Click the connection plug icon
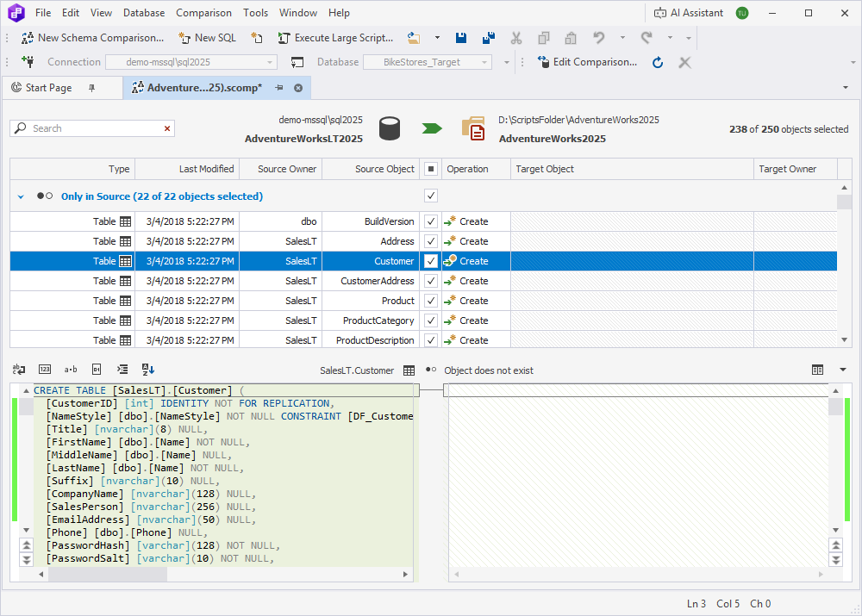Image resolution: width=862 pixels, height=616 pixels. [x=28, y=62]
